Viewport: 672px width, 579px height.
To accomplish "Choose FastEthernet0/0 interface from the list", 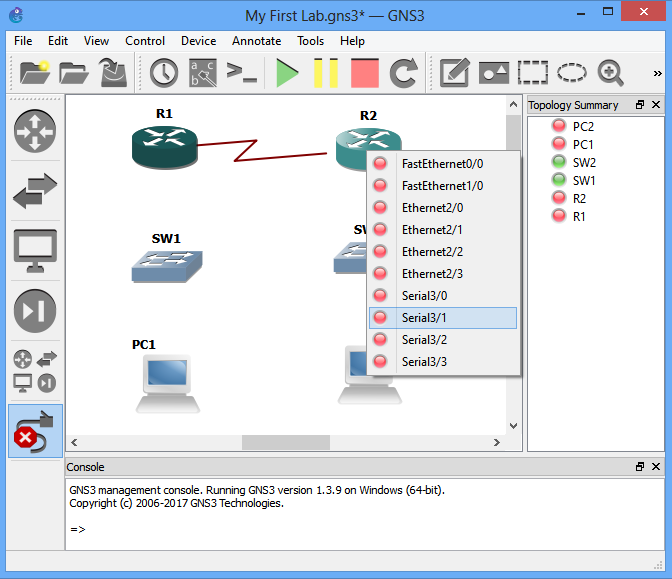I will (x=443, y=164).
